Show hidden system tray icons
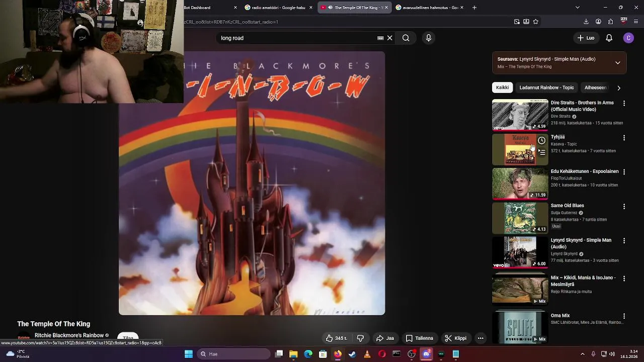Screen dimensions: 644x362 coord(583,354)
